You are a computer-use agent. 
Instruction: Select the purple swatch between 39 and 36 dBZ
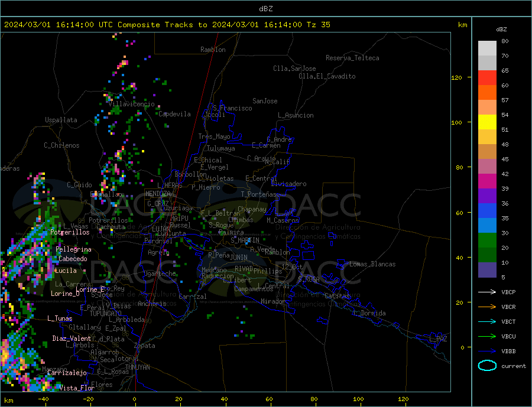[487, 196]
